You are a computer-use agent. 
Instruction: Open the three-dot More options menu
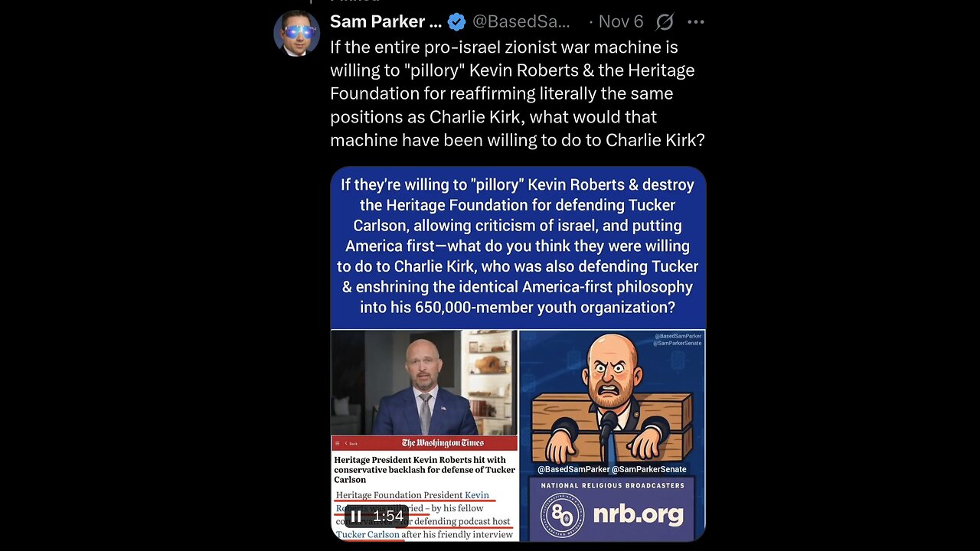[695, 21]
